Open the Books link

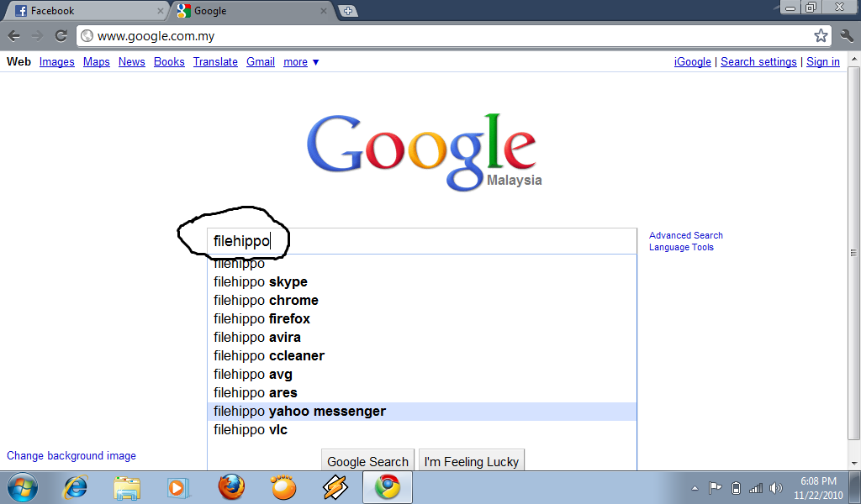tap(169, 62)
